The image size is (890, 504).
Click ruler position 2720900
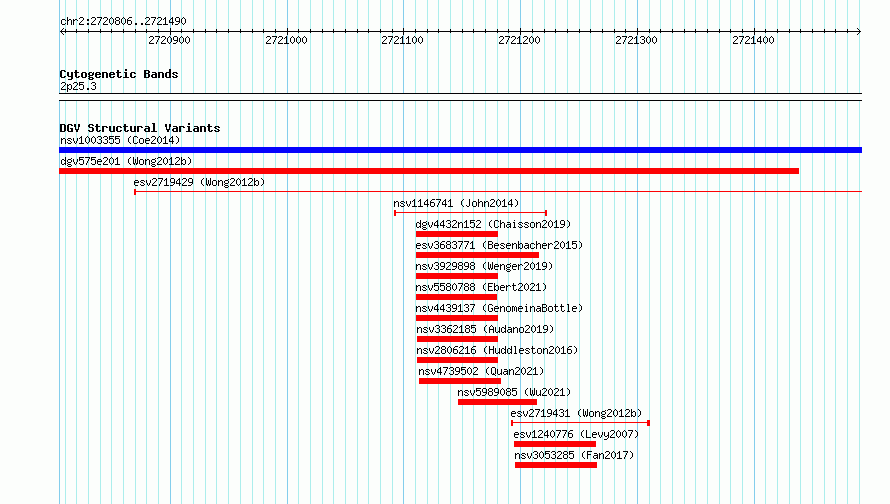(x=169, y=40)
